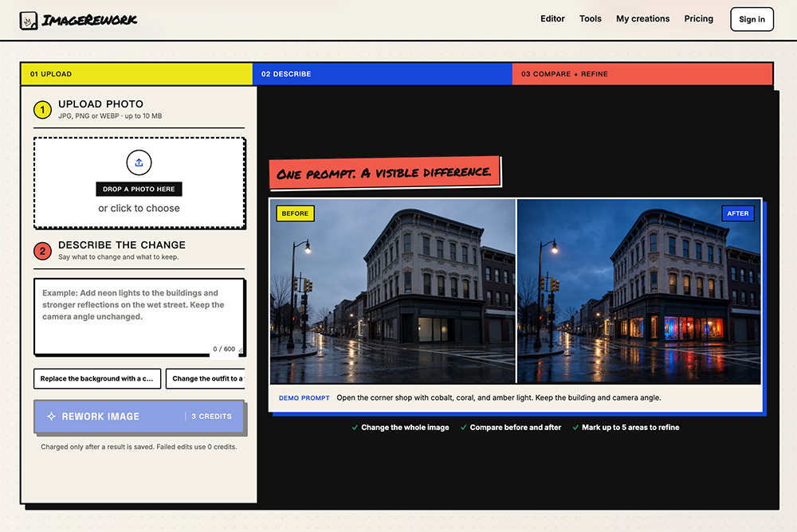The width and height of the screenshot is (797, 532).
Task: Open the Pricing page link
Action: [698, 19]
